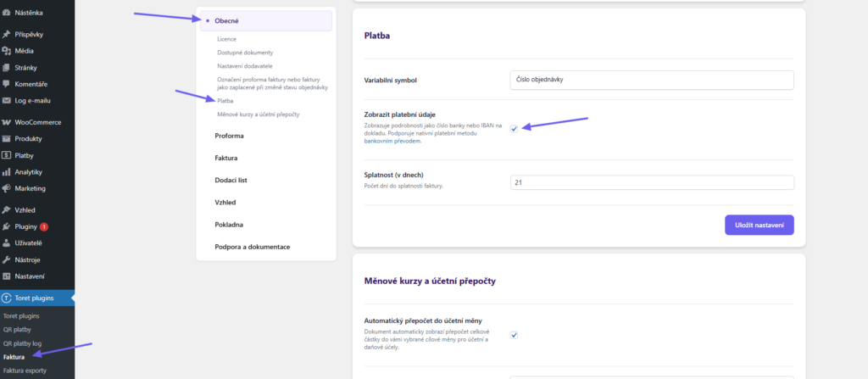
Task: Click the Platba section heading
Action: tap(377, 36)
